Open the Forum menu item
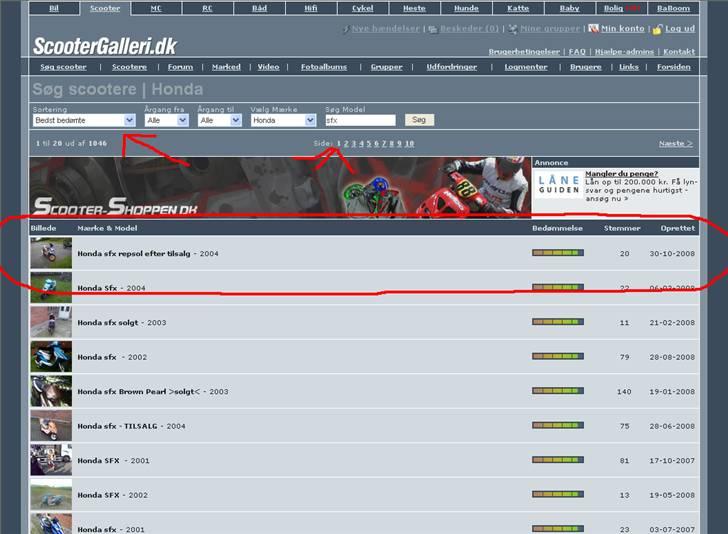The image size is (728, 534). coord(180,67)
